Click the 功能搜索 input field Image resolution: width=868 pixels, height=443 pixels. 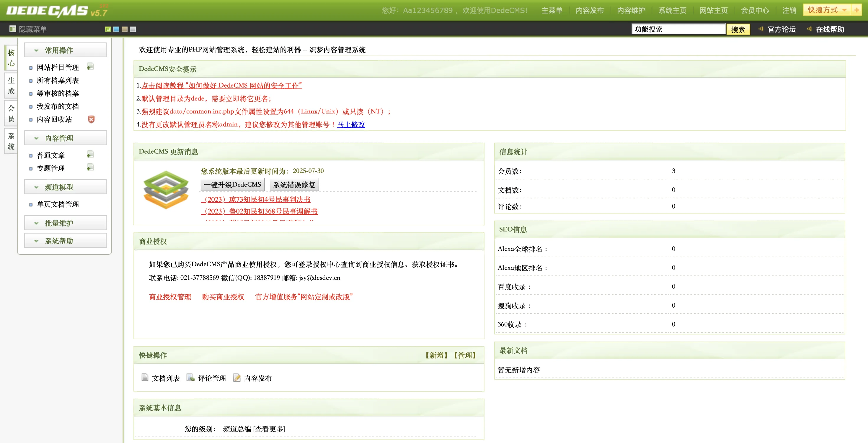[x=678, y=29]
